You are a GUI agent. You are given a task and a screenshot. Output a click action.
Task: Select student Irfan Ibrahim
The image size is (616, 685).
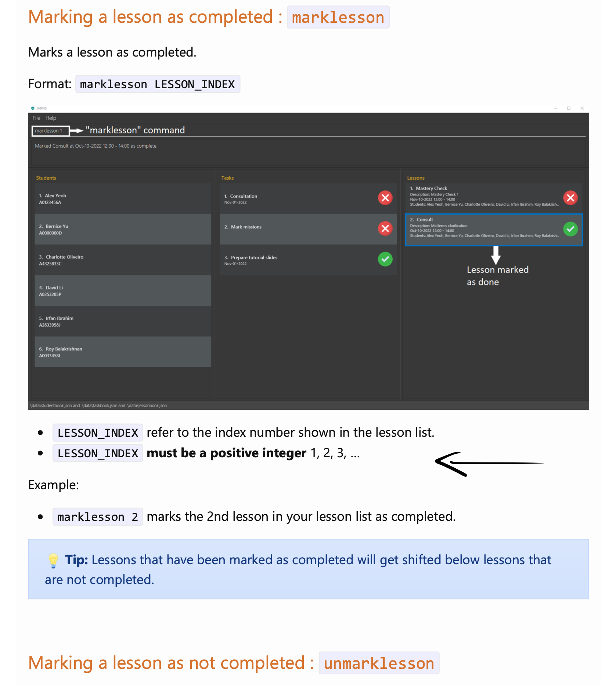(x=123, y=321)
